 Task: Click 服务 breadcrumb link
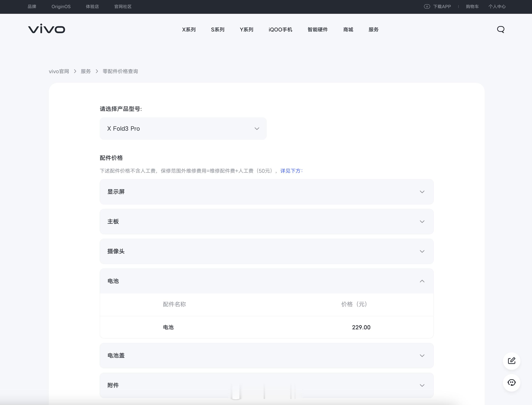click(86, 71)
